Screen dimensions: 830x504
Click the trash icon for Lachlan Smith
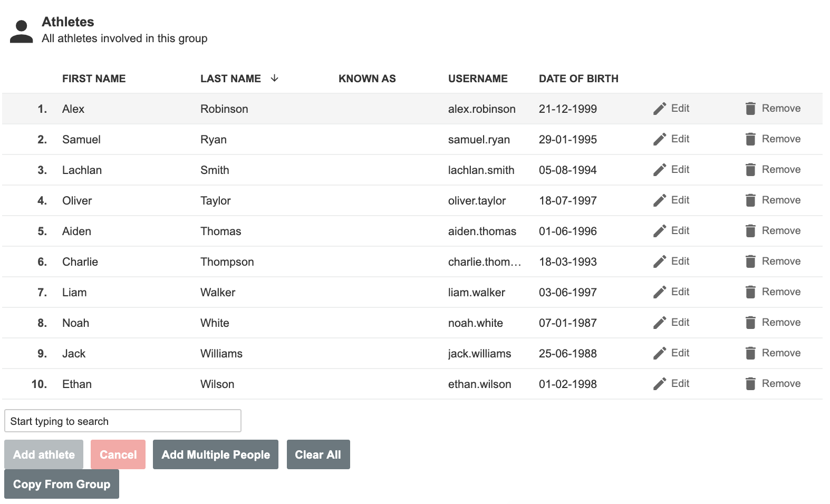[x=750, y=170]
